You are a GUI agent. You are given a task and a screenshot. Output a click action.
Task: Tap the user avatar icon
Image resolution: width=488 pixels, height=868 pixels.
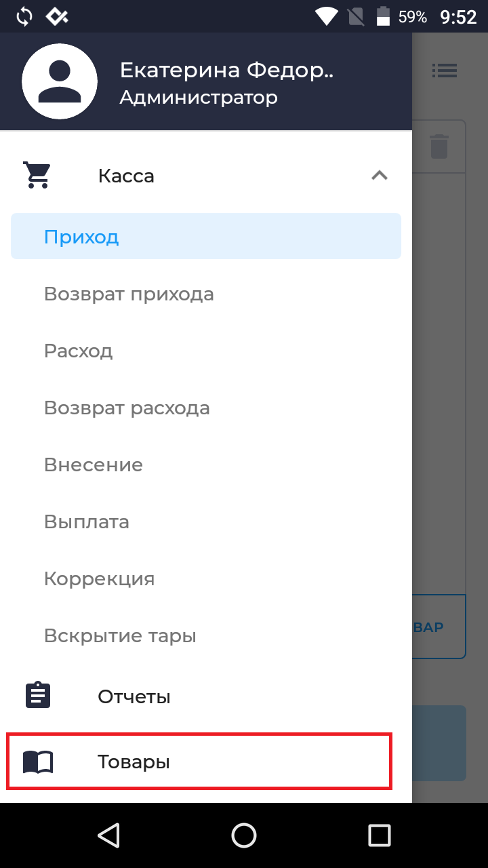[60, 81]
